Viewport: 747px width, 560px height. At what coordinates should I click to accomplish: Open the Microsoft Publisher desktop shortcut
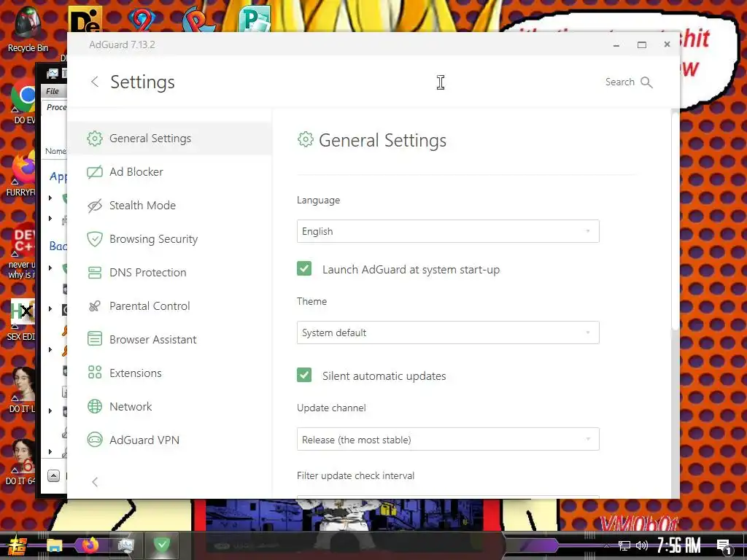point(255,18)
